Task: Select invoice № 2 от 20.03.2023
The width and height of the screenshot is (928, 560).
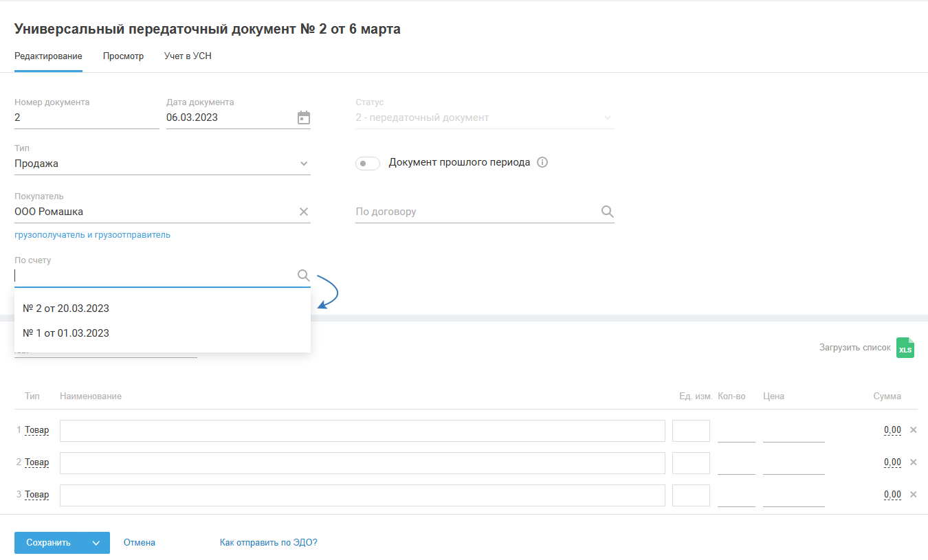Action: coord(66,309)
